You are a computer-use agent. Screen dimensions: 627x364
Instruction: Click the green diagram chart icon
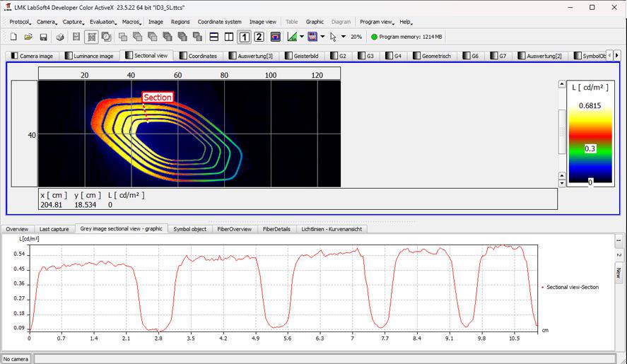click(292, 37)
